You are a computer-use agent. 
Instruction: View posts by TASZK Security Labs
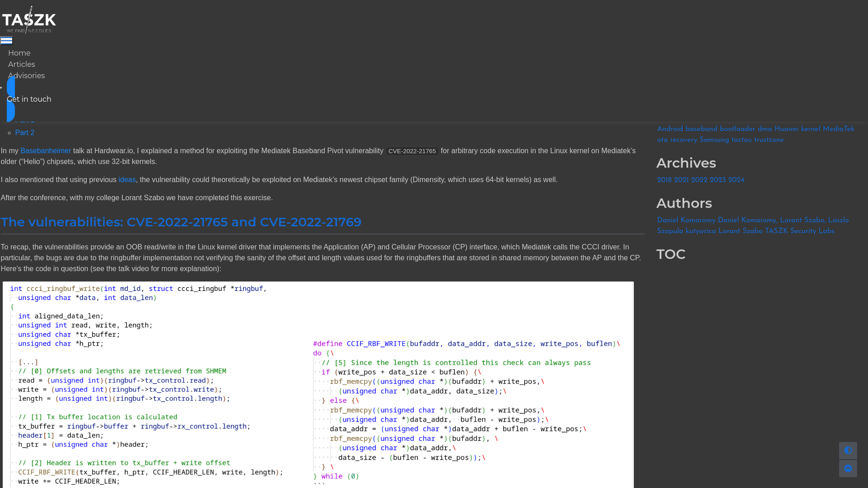click(x=800, y=231)
